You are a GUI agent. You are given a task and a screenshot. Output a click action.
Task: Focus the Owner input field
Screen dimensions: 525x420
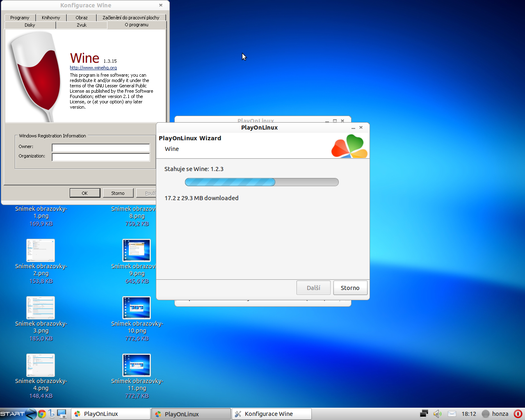click(101, 148)
